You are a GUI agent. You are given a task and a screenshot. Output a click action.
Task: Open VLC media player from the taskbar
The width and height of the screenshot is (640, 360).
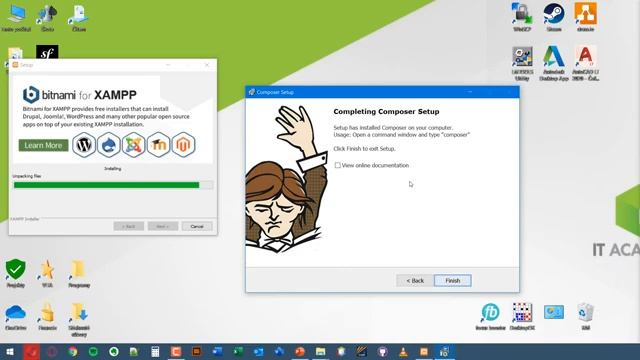coord(403,352)
